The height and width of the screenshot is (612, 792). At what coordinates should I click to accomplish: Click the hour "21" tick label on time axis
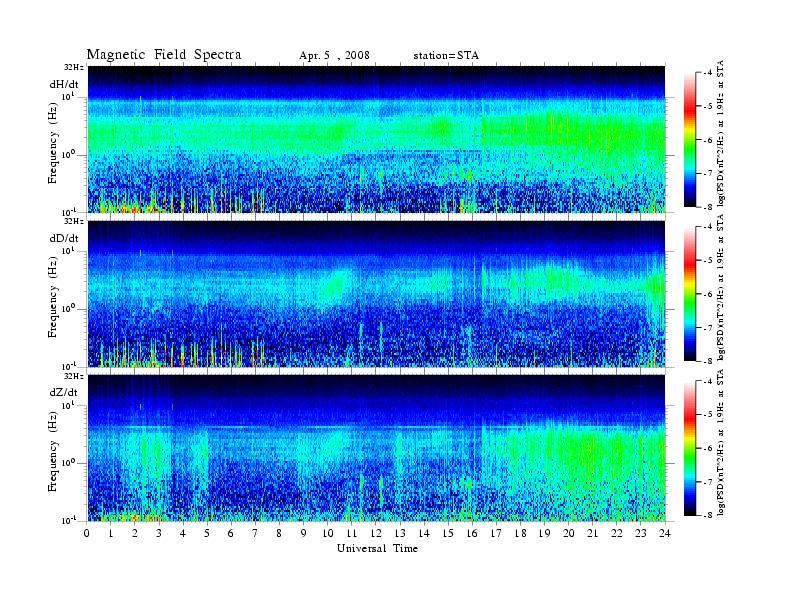[593, 534]
